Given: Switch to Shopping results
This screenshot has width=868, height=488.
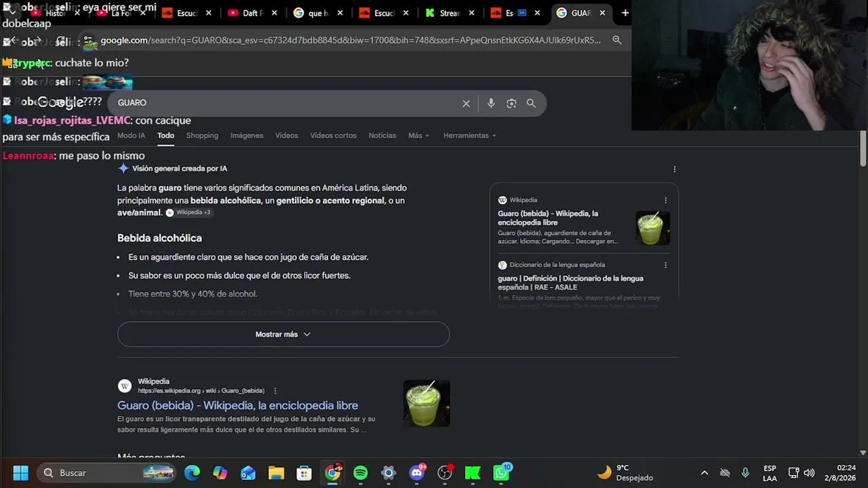Looking at the screenshot, I should point(202,136).
